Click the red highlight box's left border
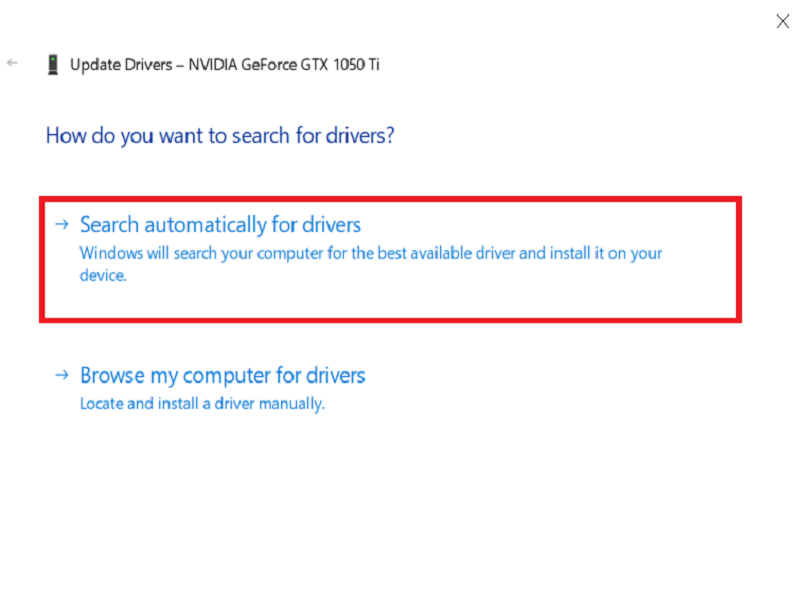Screen dimensions: 800x600 [x=42, y=260]
